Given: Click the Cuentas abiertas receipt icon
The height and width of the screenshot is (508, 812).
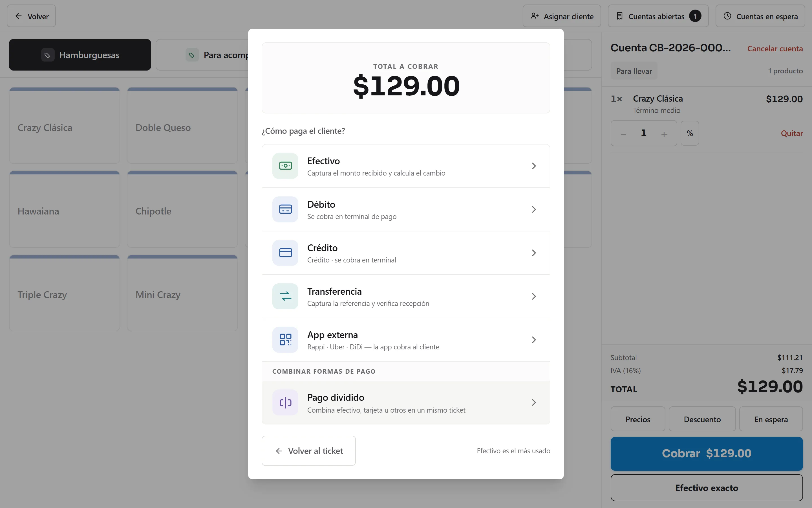Looking at the screenshot, I should [x=620, y=16].
